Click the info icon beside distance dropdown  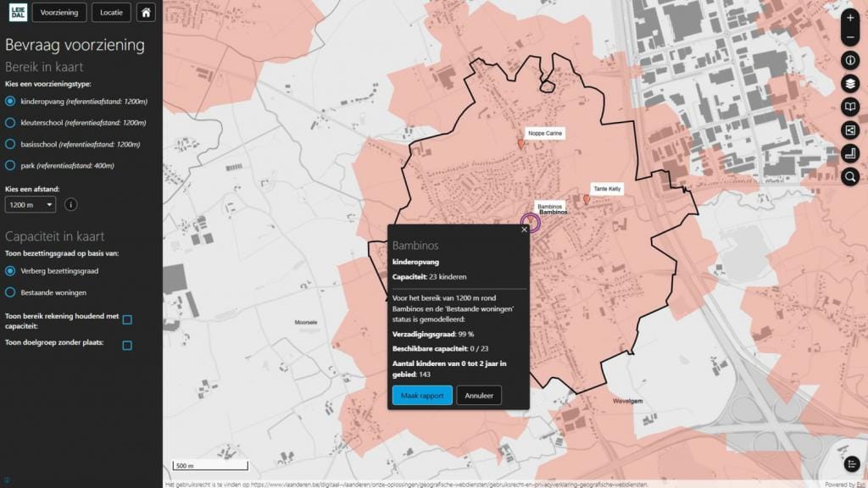coord(71,204)
